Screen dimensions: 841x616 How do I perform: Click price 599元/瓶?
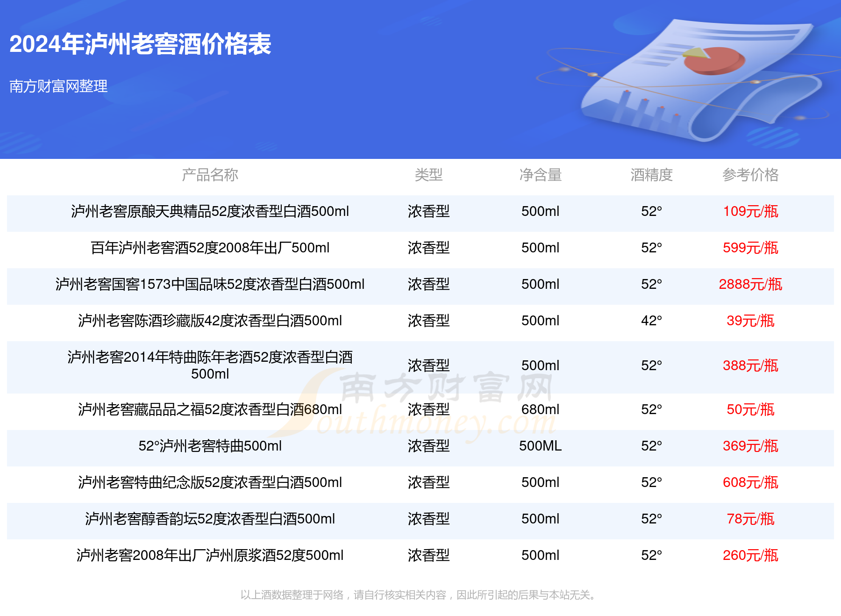pyautogui.click(x=750, y=248)
